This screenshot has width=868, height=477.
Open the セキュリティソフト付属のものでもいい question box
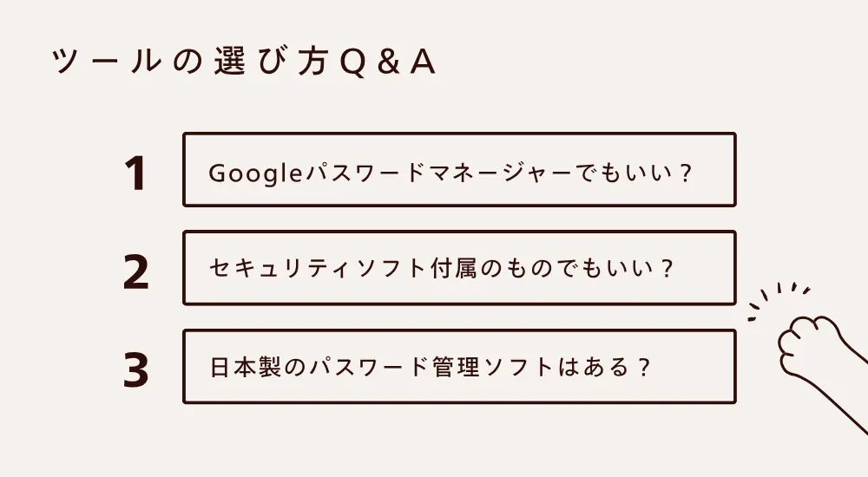pyautogui.click(x=459, y=267)
